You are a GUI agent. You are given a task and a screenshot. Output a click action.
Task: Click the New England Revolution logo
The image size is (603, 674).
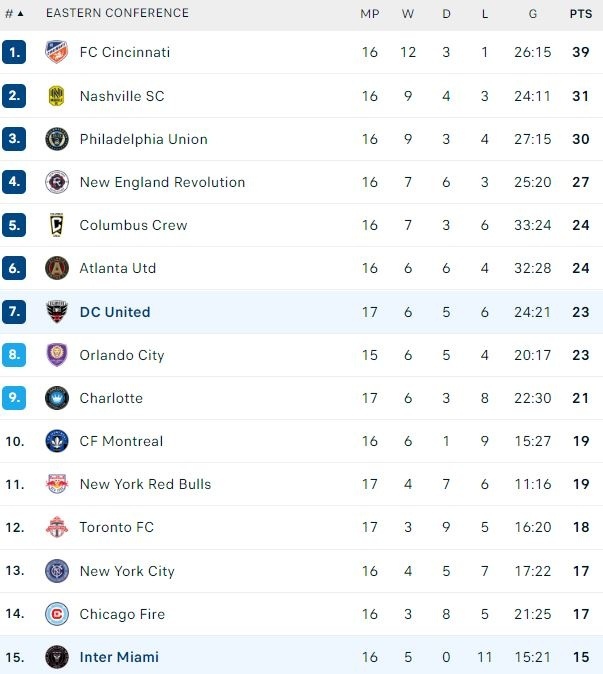pyautogui.click(x=56, y=182)
